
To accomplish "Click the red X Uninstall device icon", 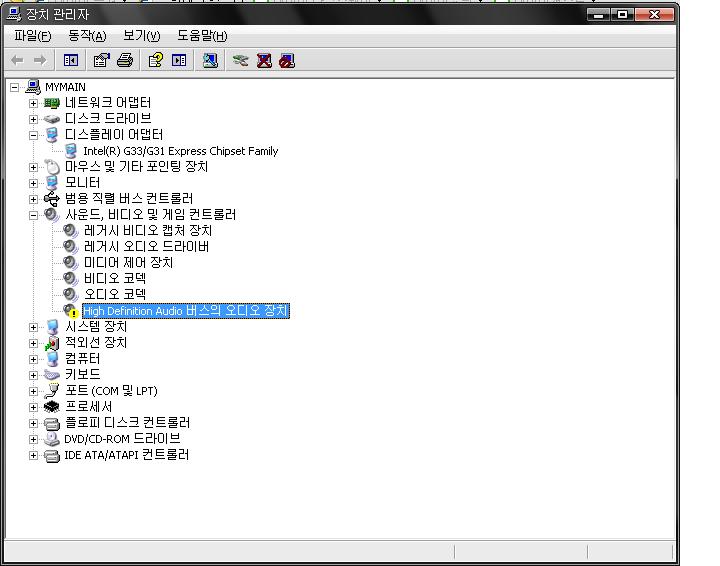I will click(x=264, y=60).
